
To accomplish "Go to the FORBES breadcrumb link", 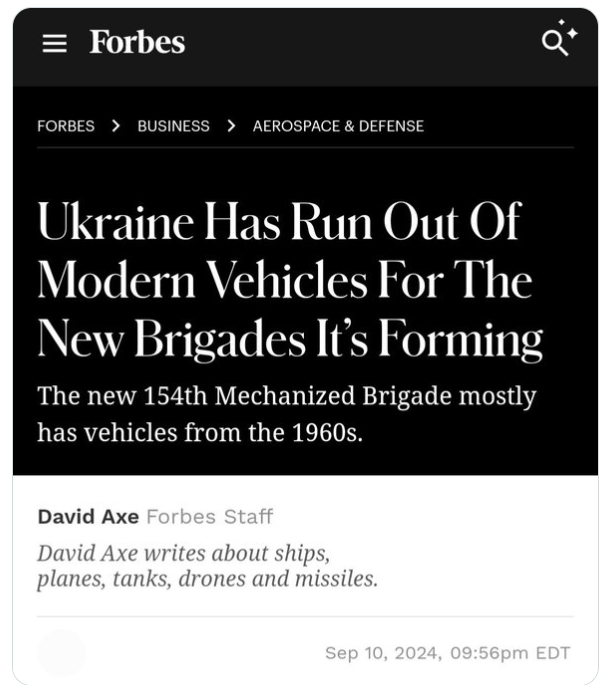I will [x=66, y=126].
